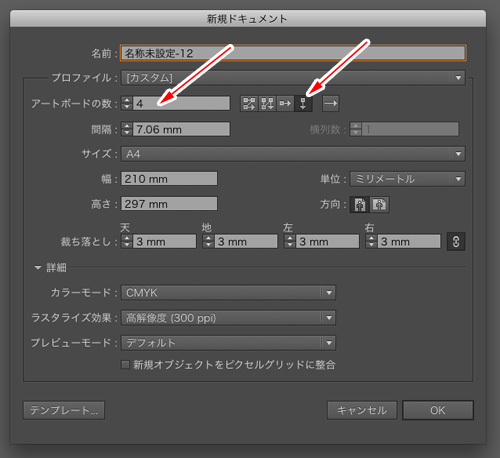The width and height of the screenshot is (500, 458).
Task: Select Arrange by Column artboard layout
Action: coord(303,104)
